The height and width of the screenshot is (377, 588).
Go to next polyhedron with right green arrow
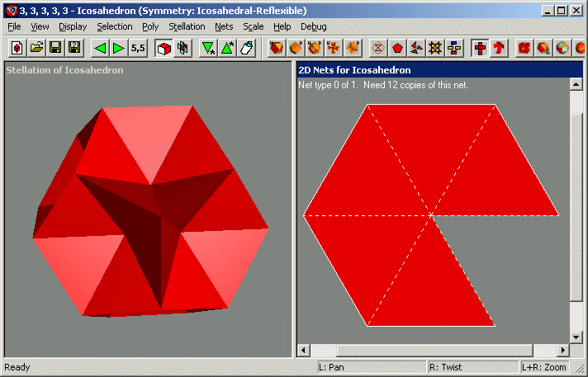tap(119, 48)
